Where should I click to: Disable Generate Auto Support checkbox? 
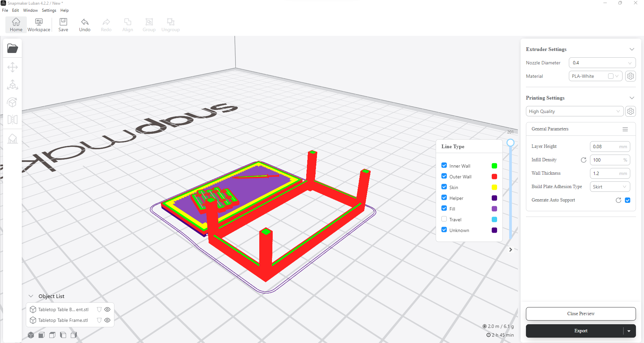[628, 200]
